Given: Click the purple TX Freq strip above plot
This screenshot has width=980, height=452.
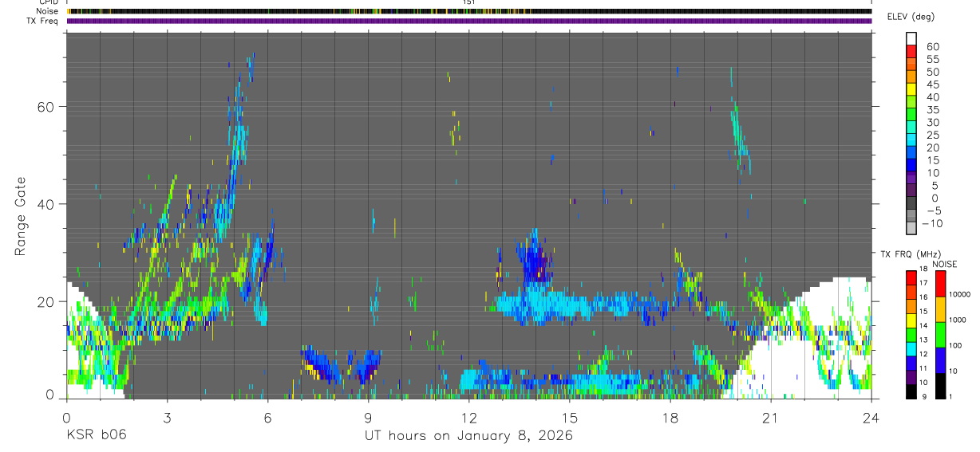Looking at the screenshot, I should (x=468, y=21).
